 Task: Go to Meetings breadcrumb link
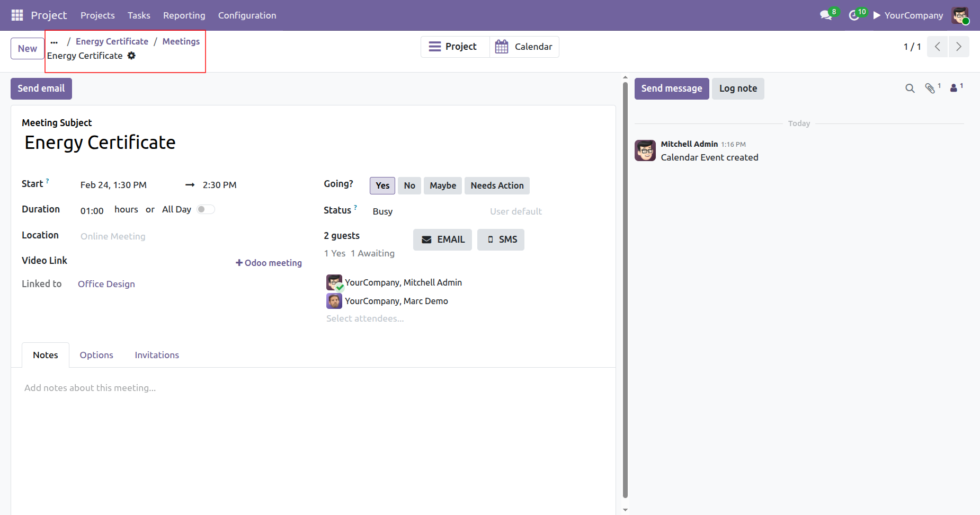point(181,41)
